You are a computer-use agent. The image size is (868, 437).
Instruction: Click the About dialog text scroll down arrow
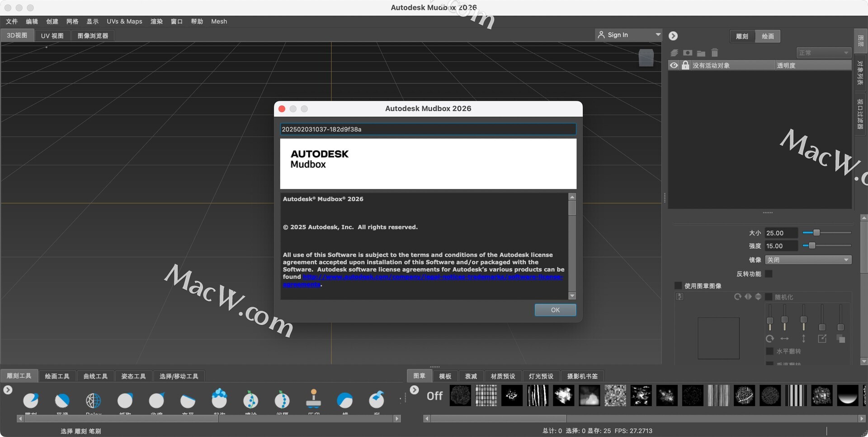[x=572, y=296]
